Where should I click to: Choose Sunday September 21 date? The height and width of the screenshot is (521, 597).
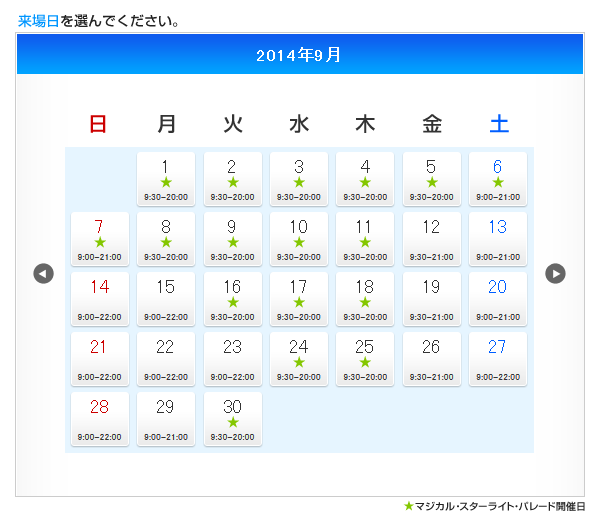(x=100, y=359)
